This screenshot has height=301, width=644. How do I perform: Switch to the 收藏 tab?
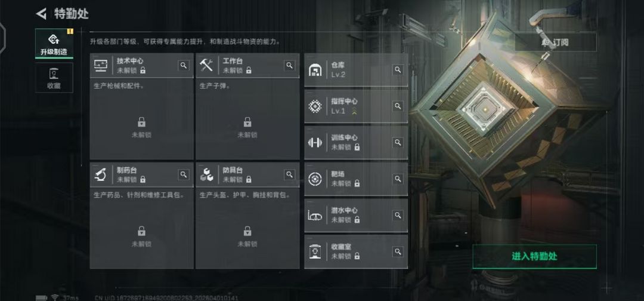point(54,78)
